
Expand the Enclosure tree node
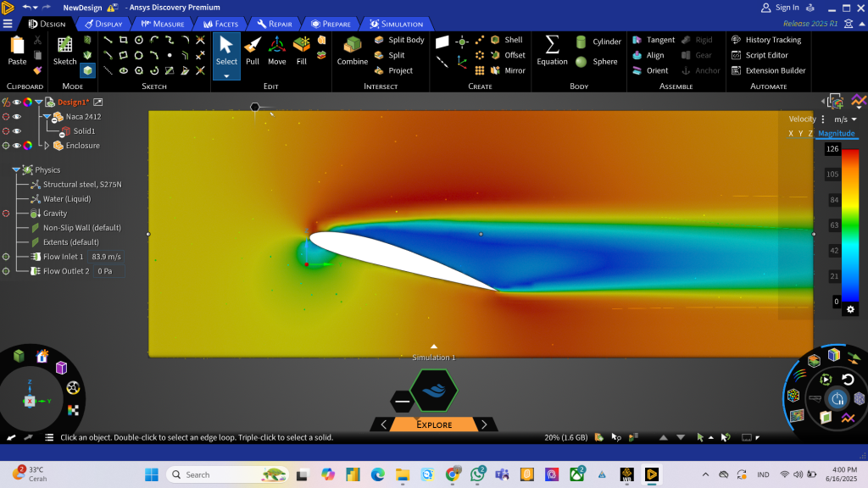[x=47, y=146]
